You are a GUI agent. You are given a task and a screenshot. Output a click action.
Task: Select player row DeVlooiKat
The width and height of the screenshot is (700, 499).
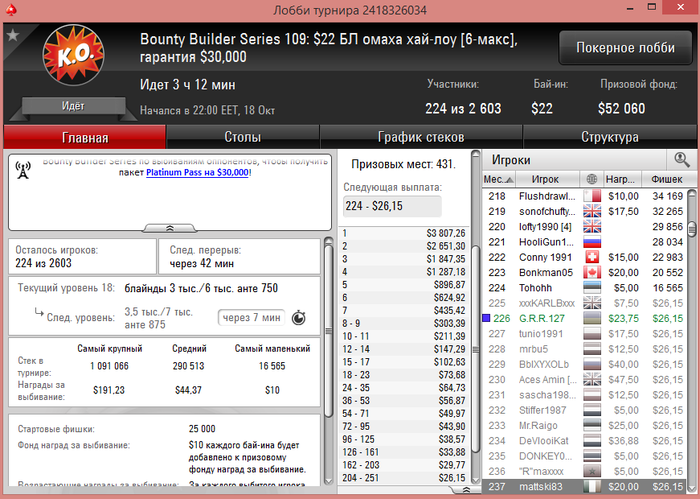585,441
